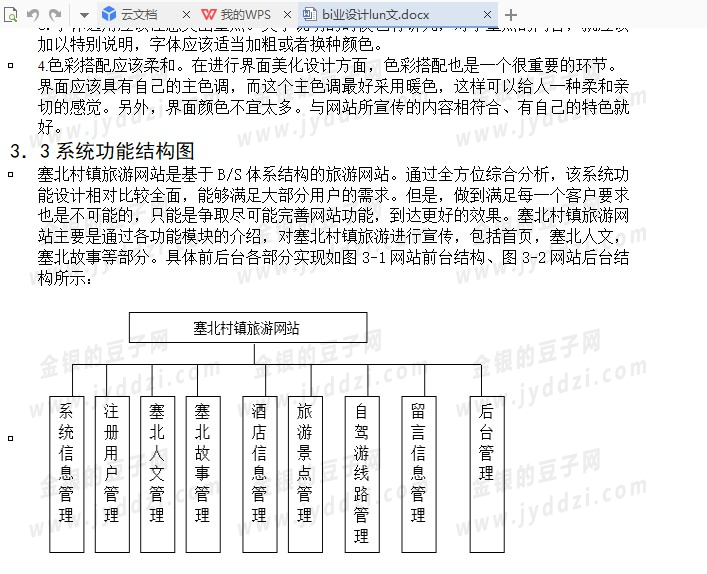
Task: Select the 塞北人文管理 diagram box
Action: (157, 474)
